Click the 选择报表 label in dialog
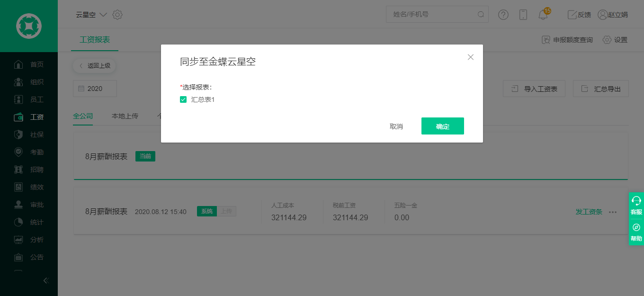Viewport: 644px width, 296px height. 196,87
